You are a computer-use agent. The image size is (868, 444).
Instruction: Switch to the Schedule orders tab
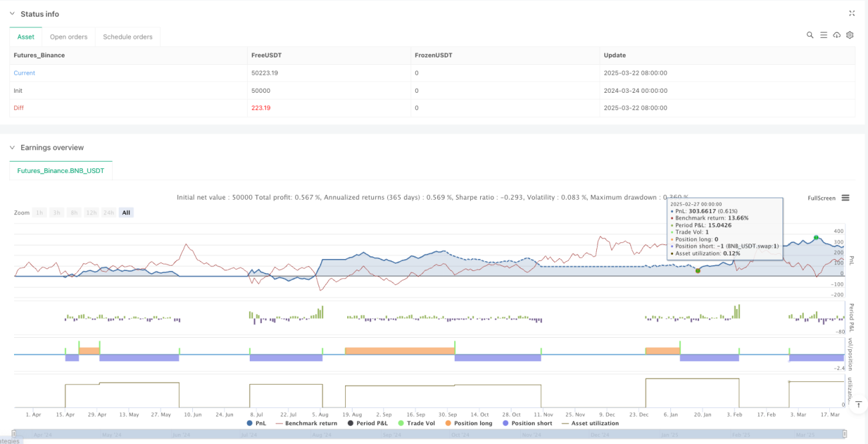tap(128, 37)
